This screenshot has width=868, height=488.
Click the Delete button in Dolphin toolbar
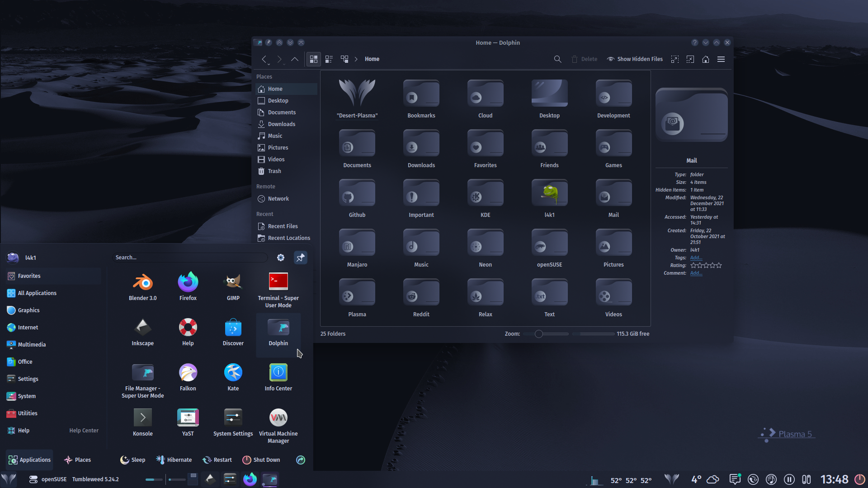pyautogui.click(x=584, y=59)
